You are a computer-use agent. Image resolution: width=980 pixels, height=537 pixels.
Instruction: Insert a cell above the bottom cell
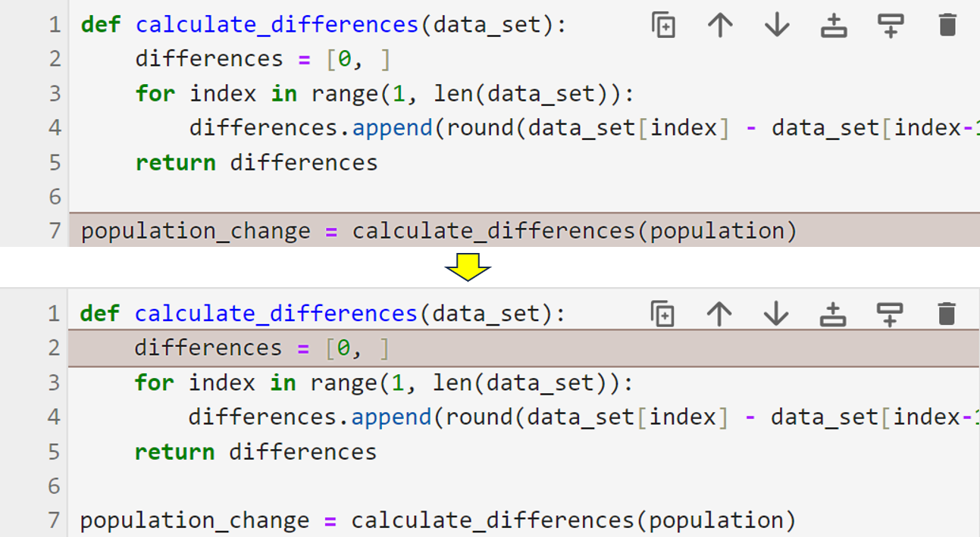pos(833,313)
